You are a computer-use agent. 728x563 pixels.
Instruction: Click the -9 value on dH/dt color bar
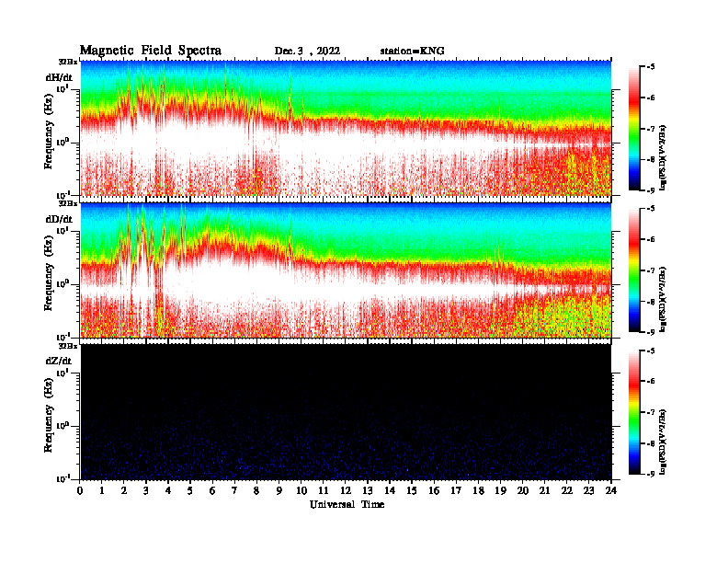click(x=651, y=190)
